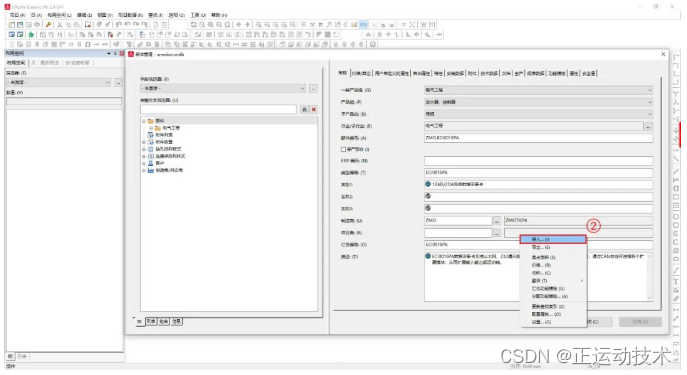Click the browse button beside the 布局空间 filter
This screenshot has height=375, width=687.
pyautogui.click(x=118, y=82)
